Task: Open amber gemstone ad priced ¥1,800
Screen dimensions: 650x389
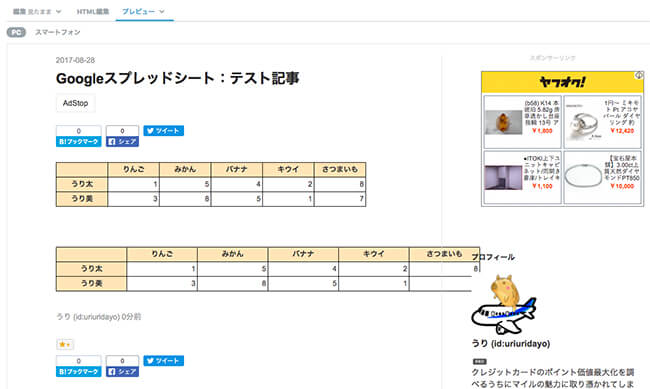Action: coord(522,122)
